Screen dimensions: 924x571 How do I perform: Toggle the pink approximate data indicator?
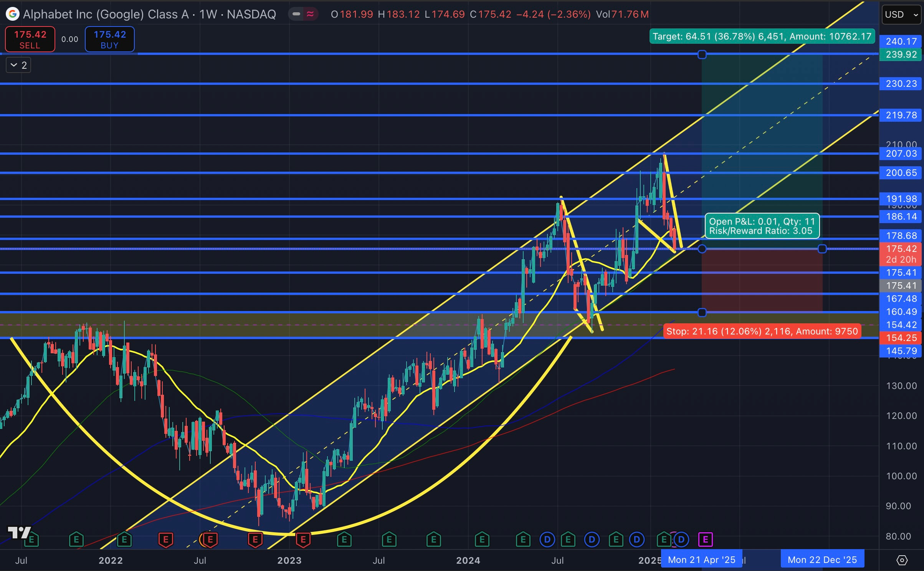coord(310,14)
